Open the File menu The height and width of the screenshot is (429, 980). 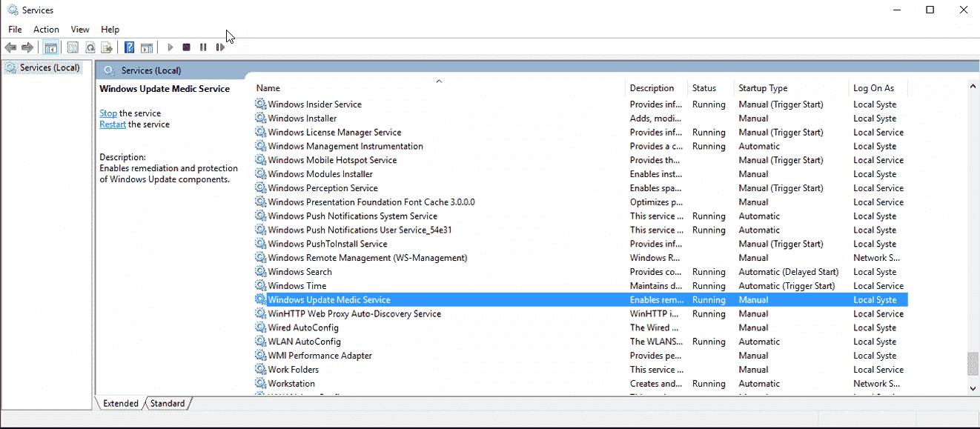[x=15, y=30]
